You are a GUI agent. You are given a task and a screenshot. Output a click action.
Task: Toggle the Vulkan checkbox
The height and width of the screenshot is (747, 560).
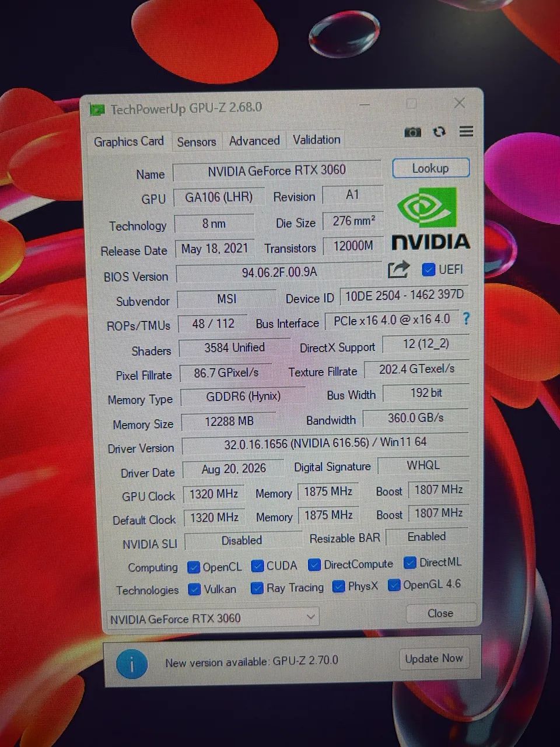pos(195,589)
